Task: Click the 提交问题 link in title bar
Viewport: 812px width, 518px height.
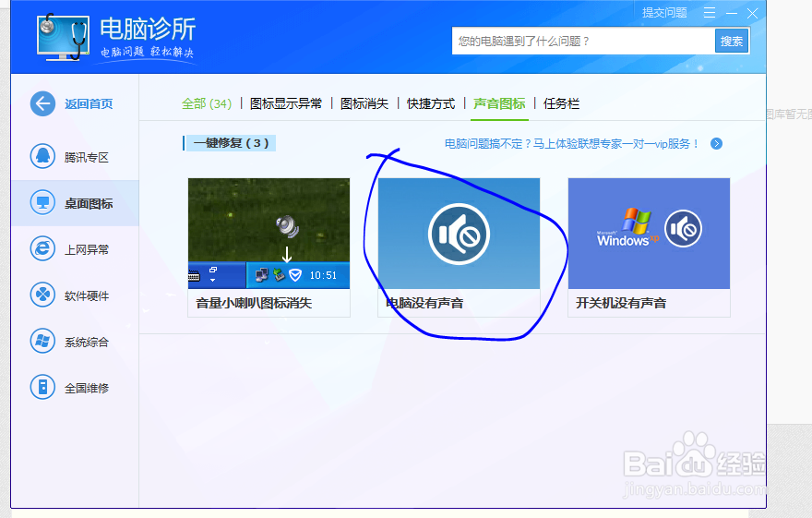Action: (x=665, y=12)
